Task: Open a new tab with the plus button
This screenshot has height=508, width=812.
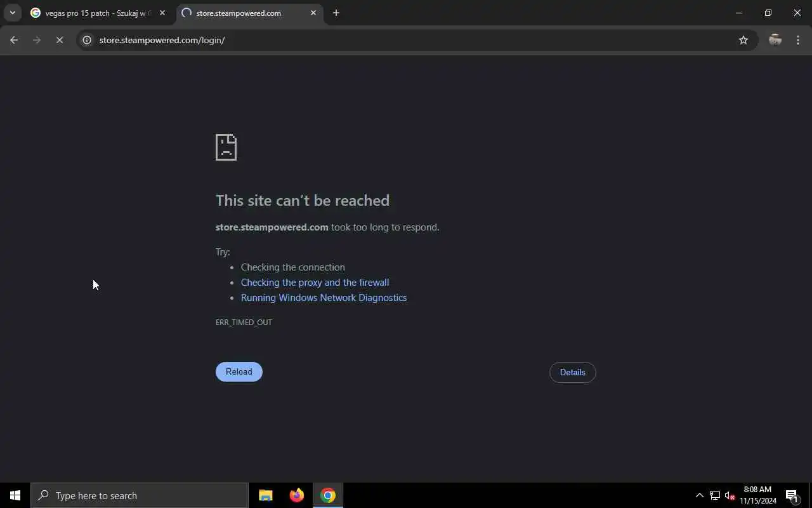Action: (336, 13)
